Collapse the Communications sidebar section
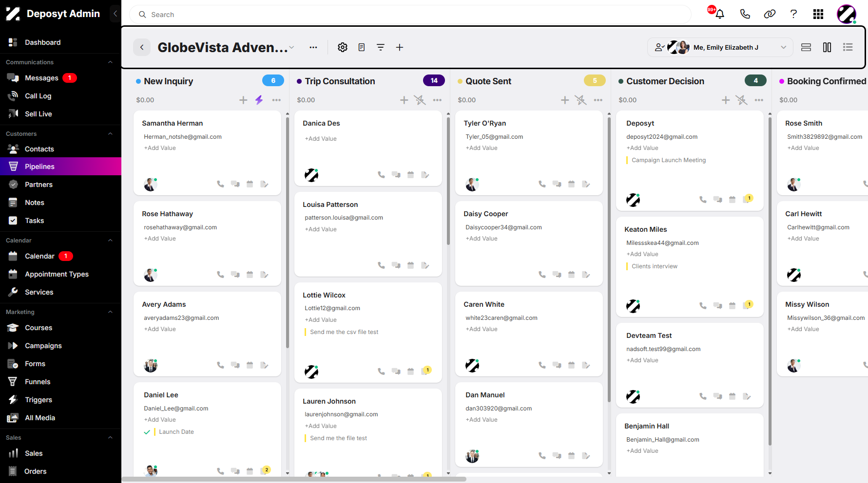This screenshot has width=868, height=483. point(110,62)
